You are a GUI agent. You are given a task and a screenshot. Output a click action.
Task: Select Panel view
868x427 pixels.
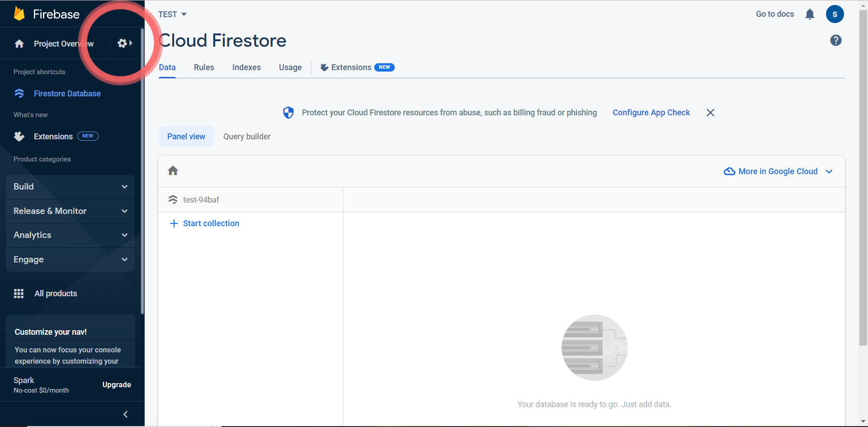point(186,137)
